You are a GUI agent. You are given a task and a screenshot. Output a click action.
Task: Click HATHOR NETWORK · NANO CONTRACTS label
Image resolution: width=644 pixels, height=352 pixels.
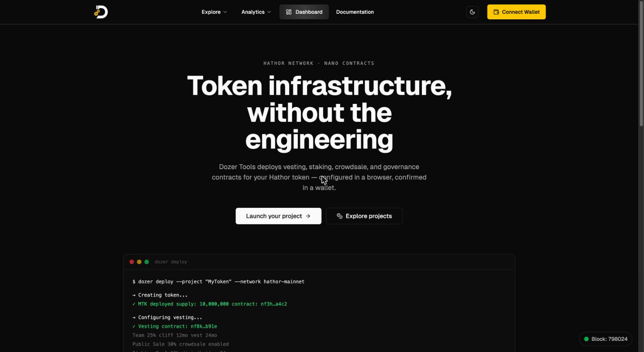click(319, 63)
